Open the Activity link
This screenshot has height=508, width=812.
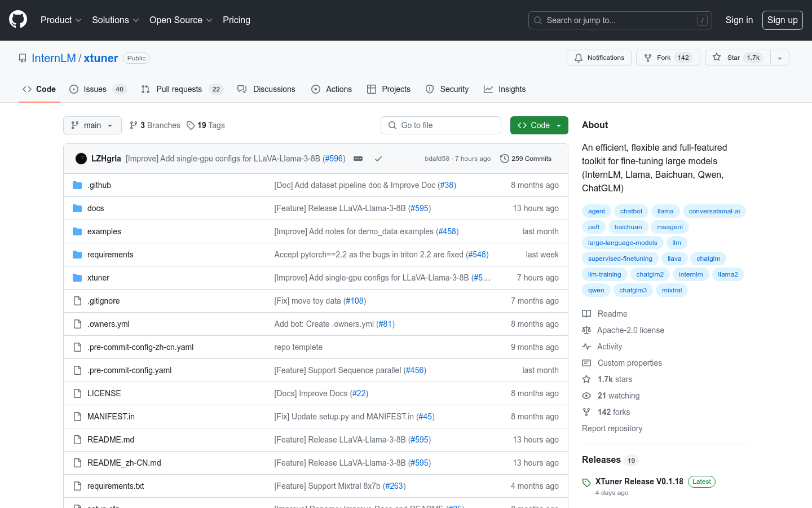coord(602,347)
